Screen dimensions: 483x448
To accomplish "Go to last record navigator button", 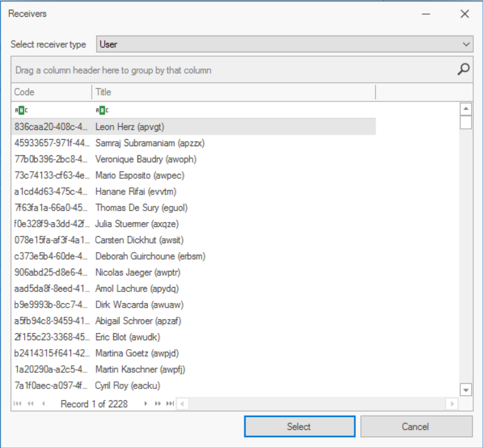I will coord(170,403).
